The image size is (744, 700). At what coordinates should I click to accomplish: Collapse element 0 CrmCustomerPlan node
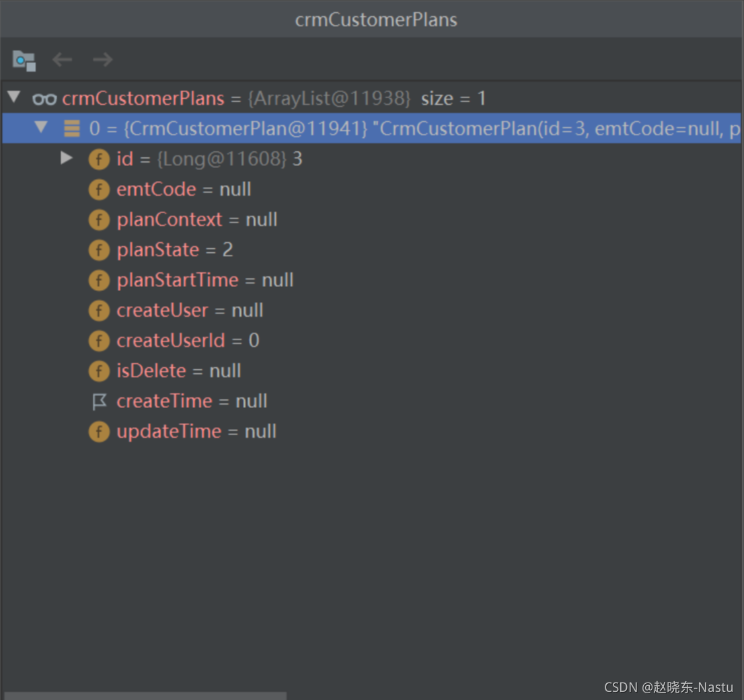click(41, 127)
